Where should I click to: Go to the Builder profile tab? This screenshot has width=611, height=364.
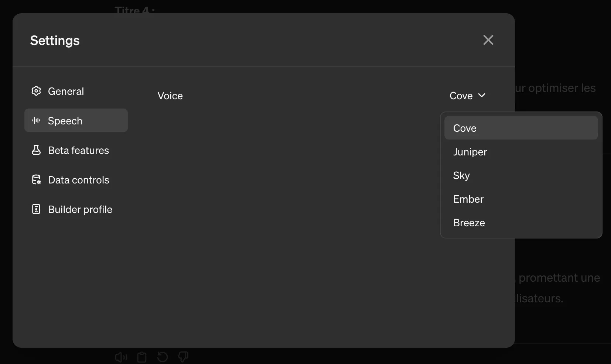[80, 209]
